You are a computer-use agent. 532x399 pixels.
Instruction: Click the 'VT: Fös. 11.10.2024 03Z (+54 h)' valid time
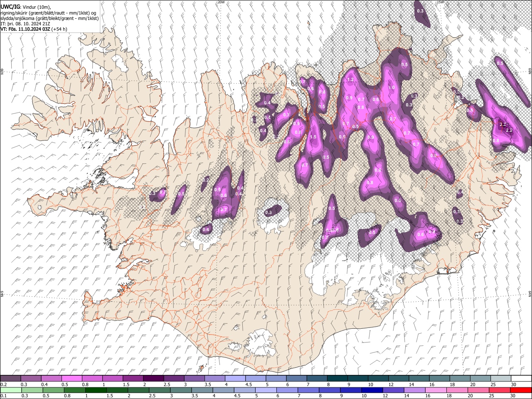click(x=34, y=29)
